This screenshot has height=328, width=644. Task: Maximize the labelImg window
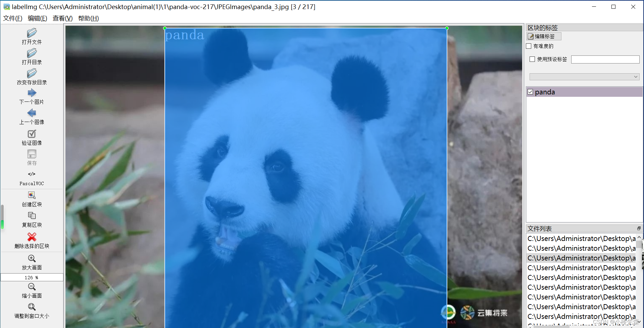click(613, 7)
